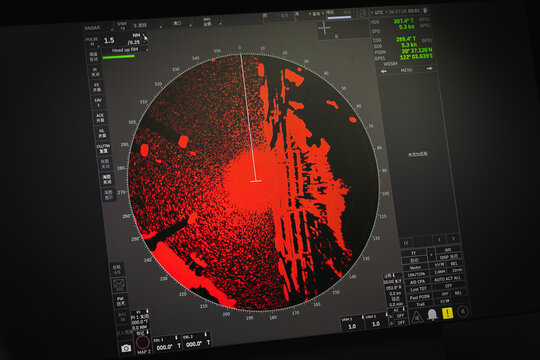Toggle the IR interference rejection button

[x=95, y=72]
